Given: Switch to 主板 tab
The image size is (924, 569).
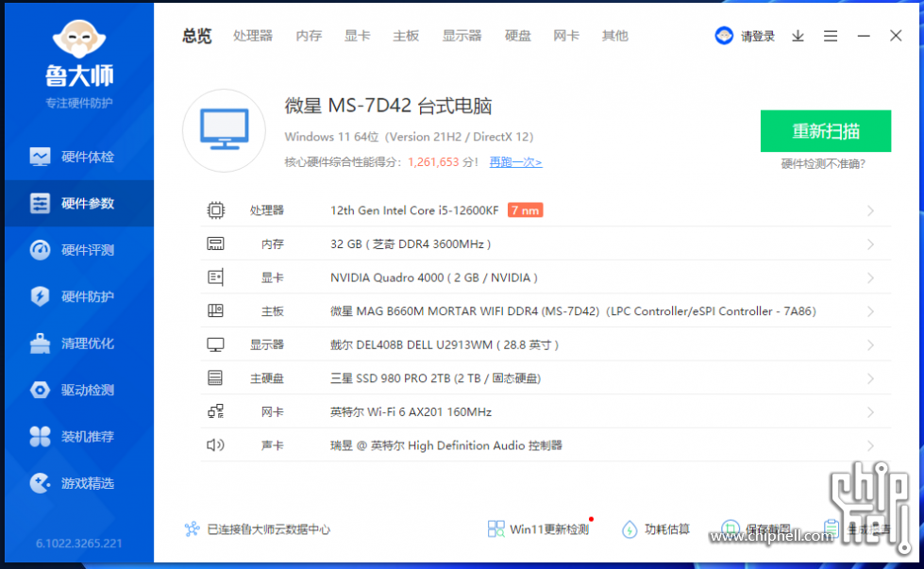Looking at the screenshot, I should click(x=406, y=36).
